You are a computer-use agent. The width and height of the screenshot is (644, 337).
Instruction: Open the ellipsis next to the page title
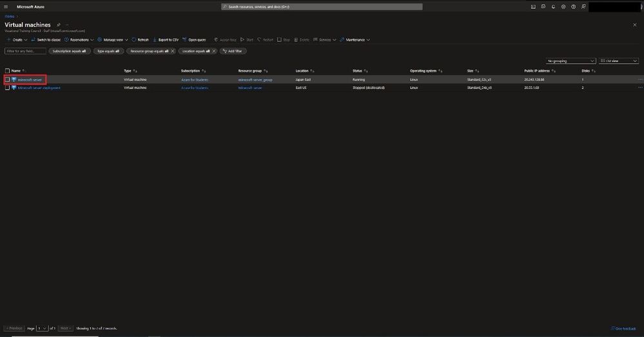[67, 25]
